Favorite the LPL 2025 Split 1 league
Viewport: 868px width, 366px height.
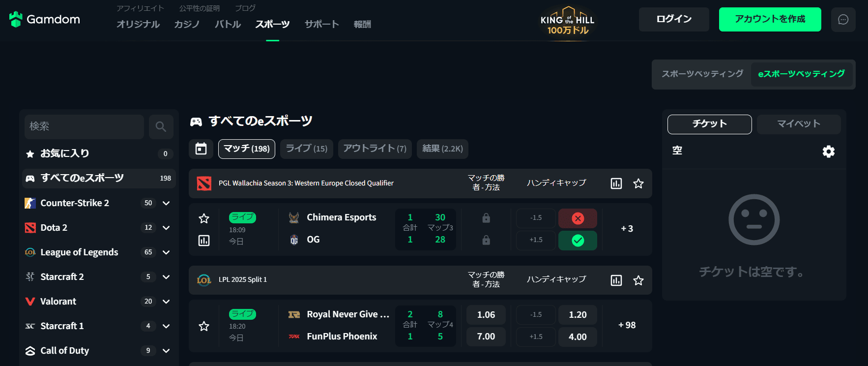tap(638, 280)
